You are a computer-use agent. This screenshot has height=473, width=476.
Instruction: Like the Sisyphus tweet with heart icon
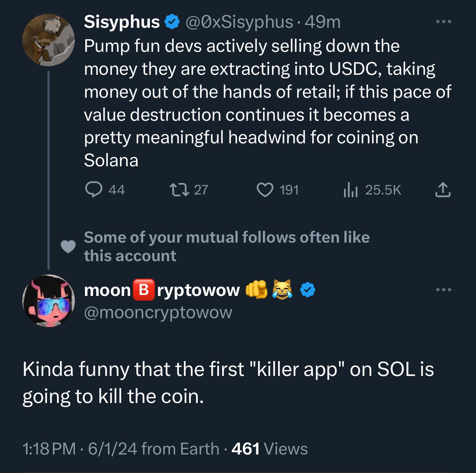pyautogui.click(x=265, y=190)
